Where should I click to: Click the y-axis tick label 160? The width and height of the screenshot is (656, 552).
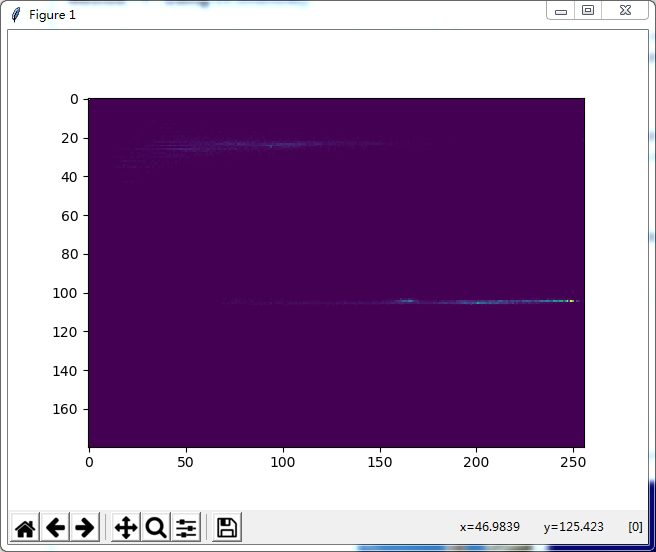pyautogui.click(x=65, y=409)
